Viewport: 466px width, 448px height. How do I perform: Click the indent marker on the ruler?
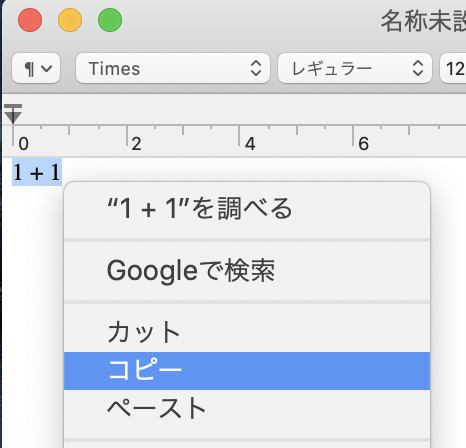coord(13,114)
